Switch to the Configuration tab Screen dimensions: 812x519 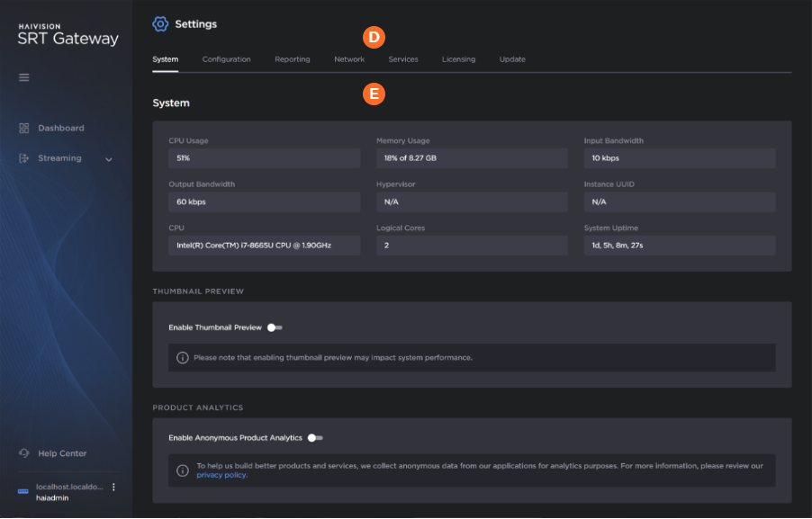tap(226, 59)
